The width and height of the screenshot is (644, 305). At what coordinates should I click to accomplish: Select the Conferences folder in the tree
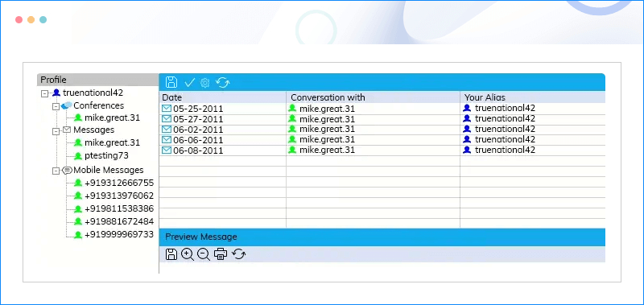tap(98, 105)
